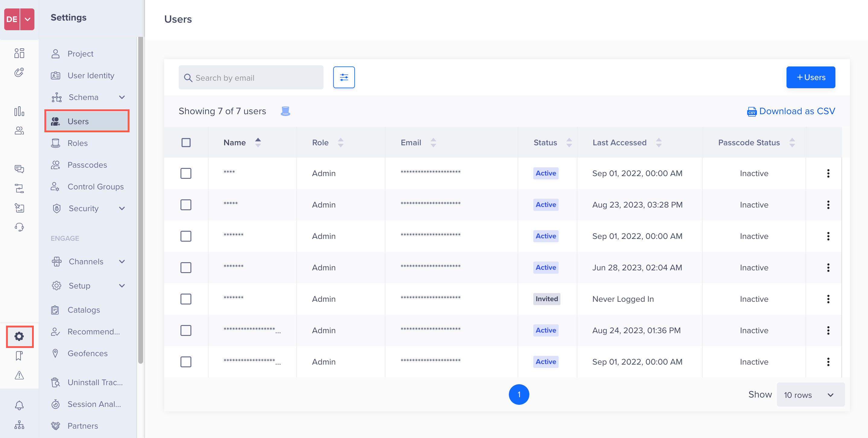
Task: Click the warning triangle icon in left rail
Action: click(19, 375)
